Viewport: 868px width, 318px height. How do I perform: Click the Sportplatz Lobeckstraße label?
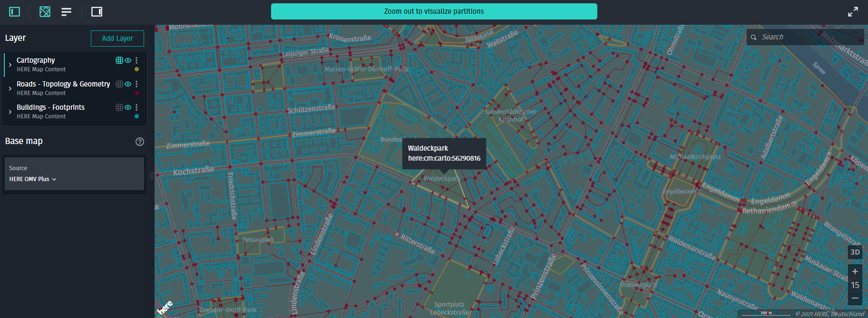pyautogui.click(x=449, y=308)
